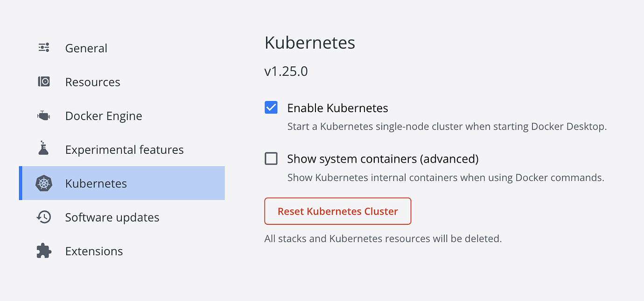
Task: Click the checked Enable Kubernetes checkbox icon
Action: click(x=271, y=107)
